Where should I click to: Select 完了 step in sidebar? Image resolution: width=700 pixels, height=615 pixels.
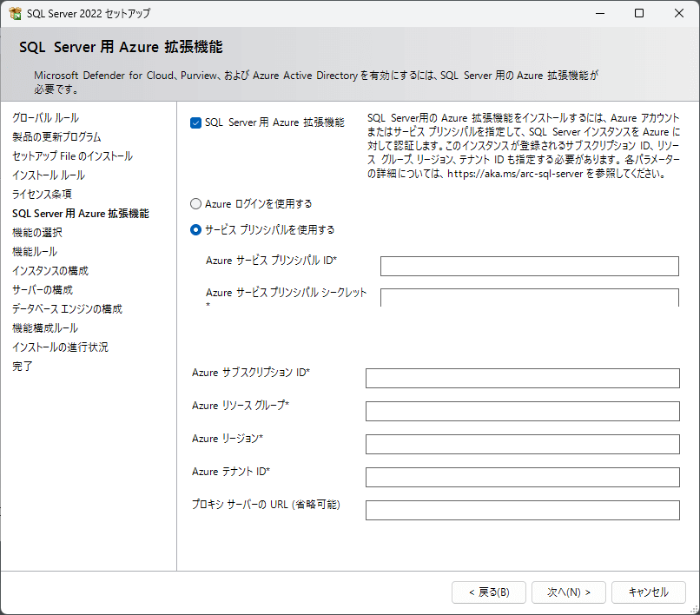click(23, 367)
